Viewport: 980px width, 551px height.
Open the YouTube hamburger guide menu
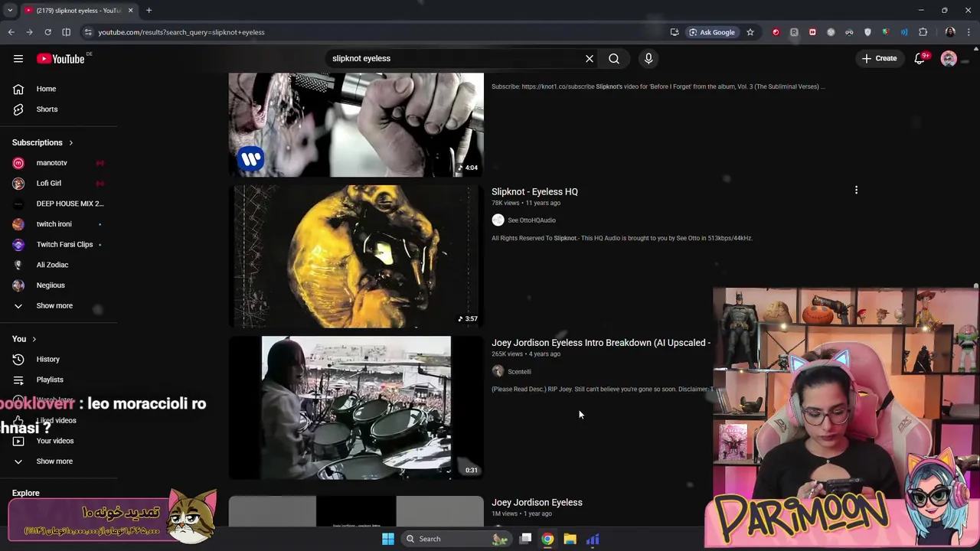[18, 58]
